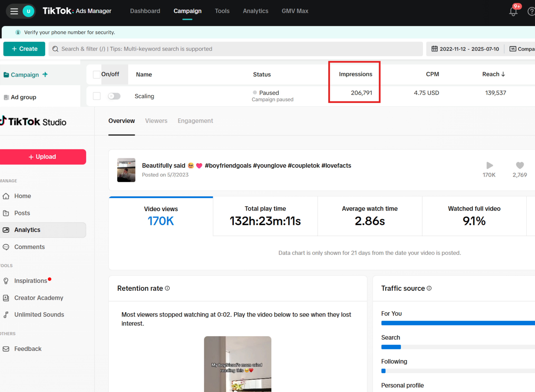Click the calendar icon by date range
This screenshot has width=535, height=392.
434,49
